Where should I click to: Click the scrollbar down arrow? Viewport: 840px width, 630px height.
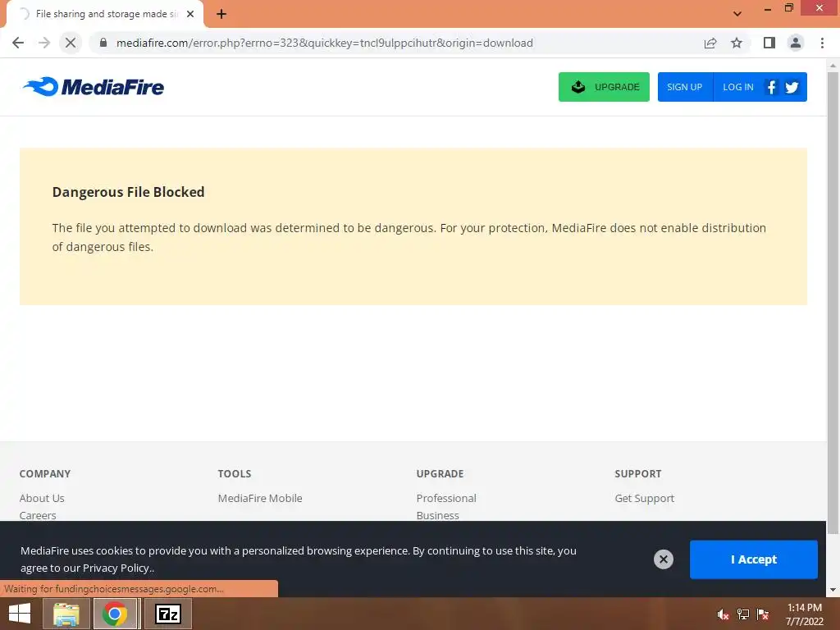click(x=833, y=590)
